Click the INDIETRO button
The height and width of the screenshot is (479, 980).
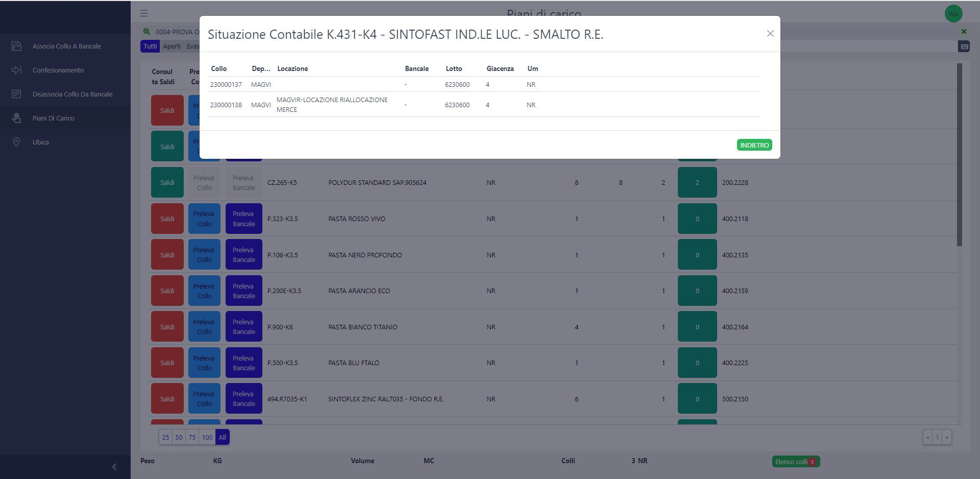pyautogui.click(x=754, y=145)
